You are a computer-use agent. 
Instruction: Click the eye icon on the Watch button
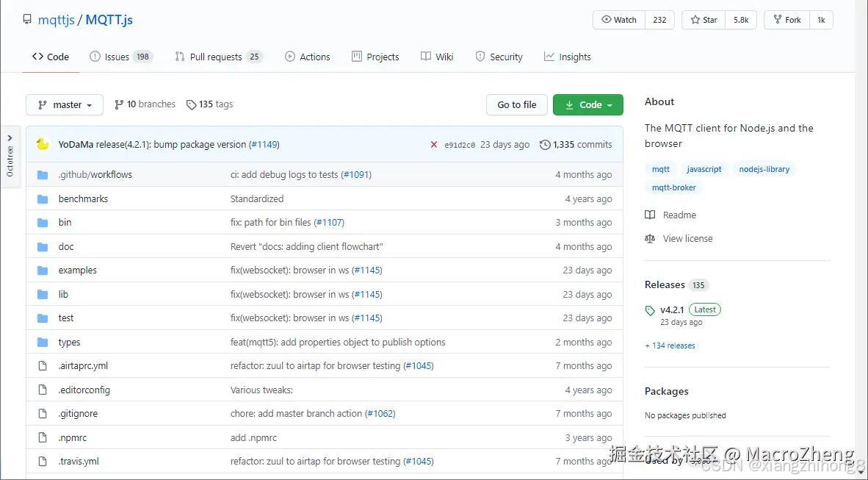tap(606, 20)
